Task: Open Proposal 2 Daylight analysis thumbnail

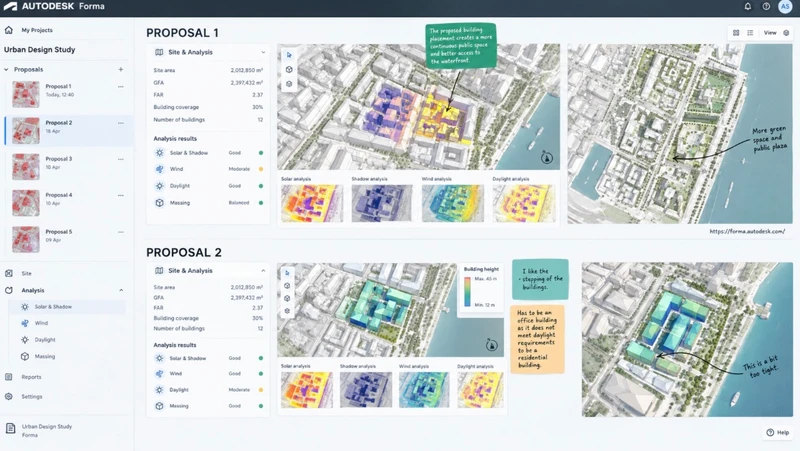Action: (x=480, y=389)
